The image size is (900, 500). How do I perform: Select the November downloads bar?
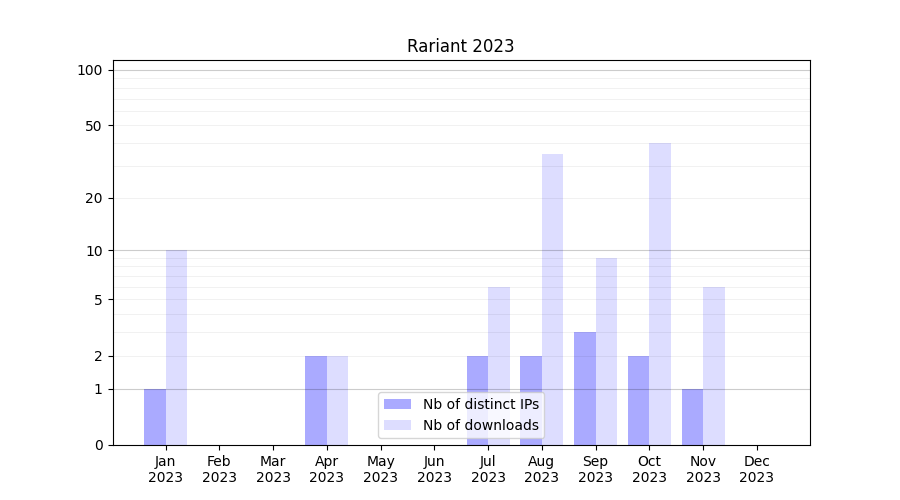pos(714,365)
